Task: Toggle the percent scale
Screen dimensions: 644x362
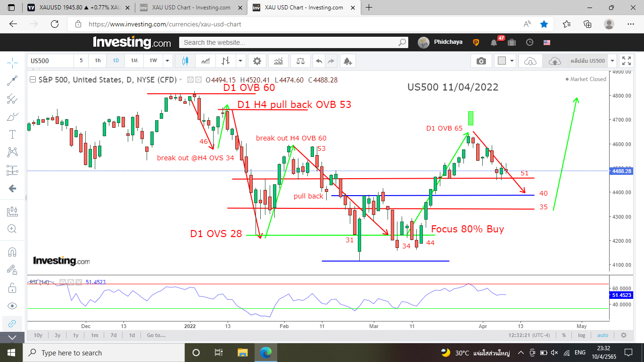Action: [x=564, y=335]
